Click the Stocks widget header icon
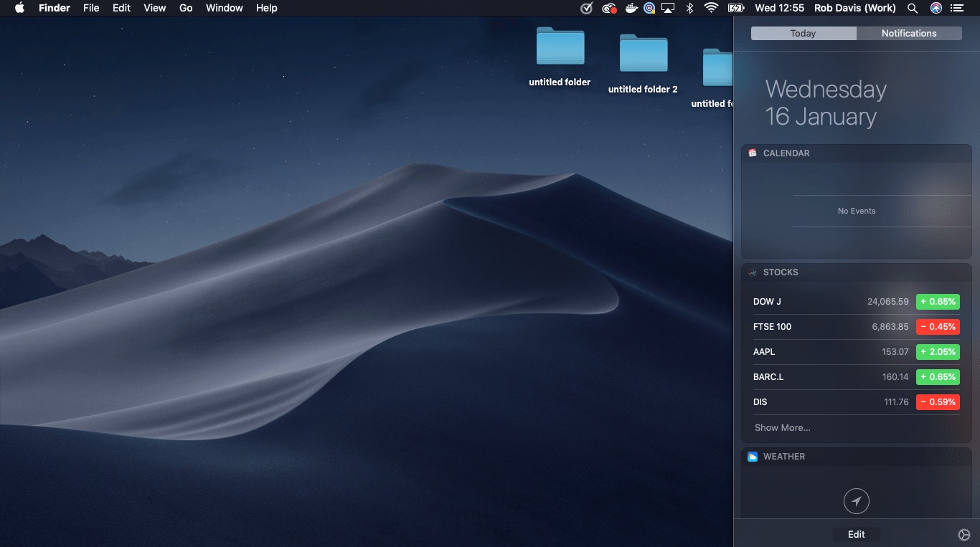 click(752, 272)
